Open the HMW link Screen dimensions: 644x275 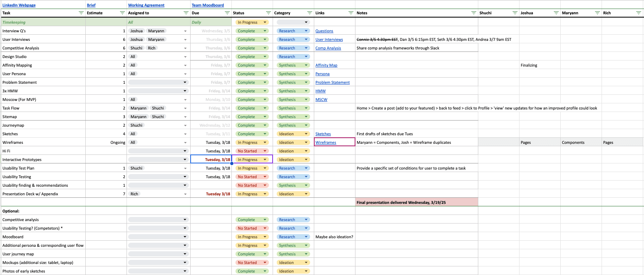[x=320, y=91]
